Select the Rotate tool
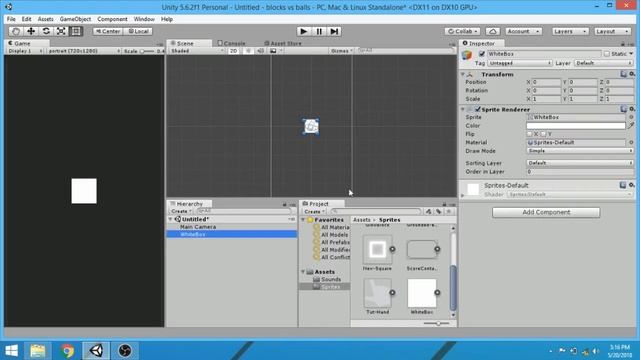The height and width of the screenshot is (360, 640). click(x=46, y=31)
